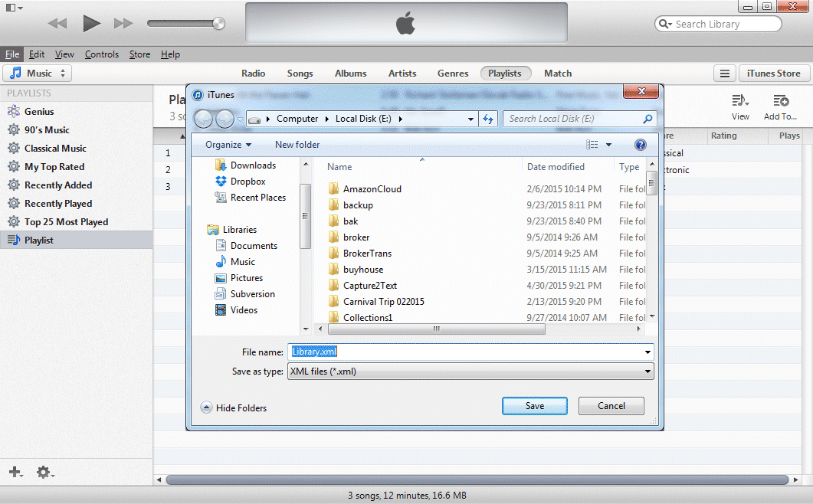Click the Previous track rewind button
This screenshot has width=813, height=504.
tap(57, 23)
